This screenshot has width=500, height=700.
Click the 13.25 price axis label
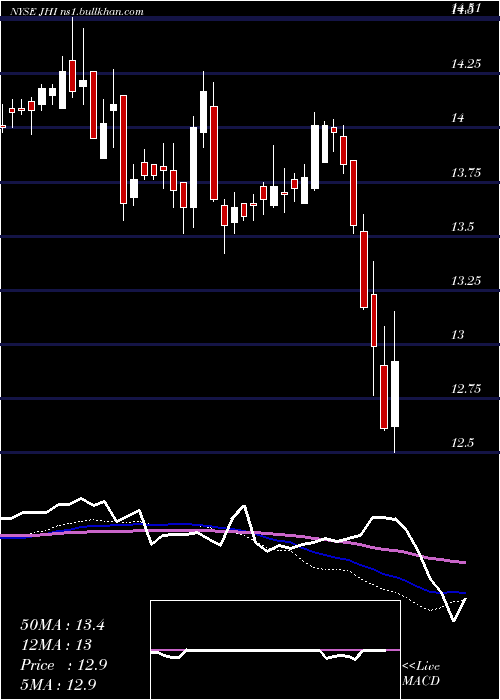pos(466,281)
